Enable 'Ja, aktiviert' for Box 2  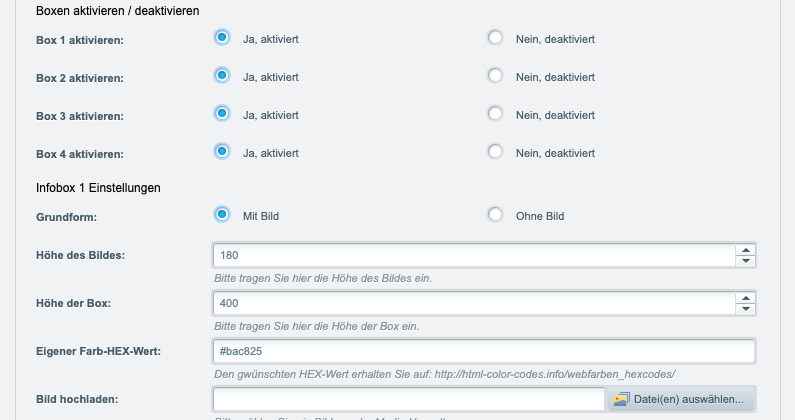tap(222, 76)
